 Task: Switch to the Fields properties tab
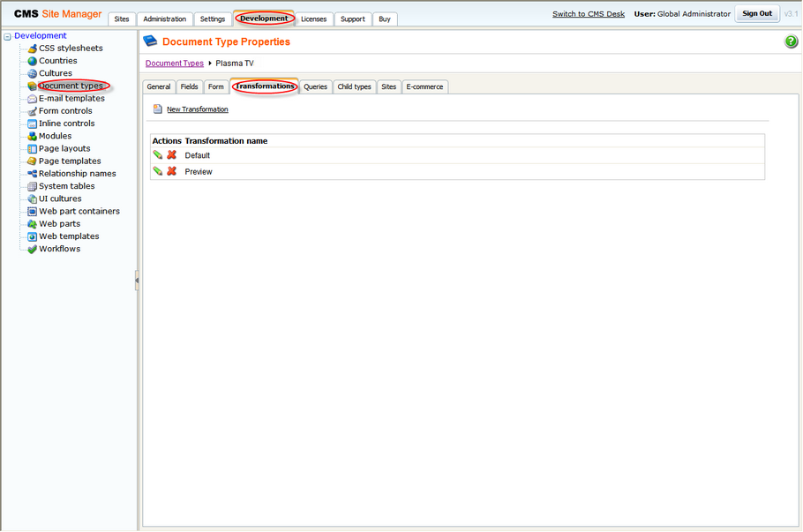189,87
